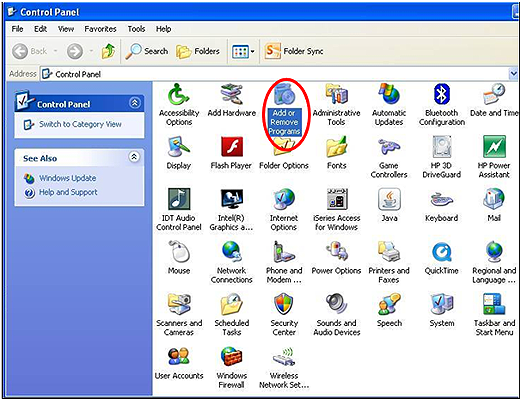Open Intel(R) Graphics icon
Image resolution: width=520 pixels, height=399 pixels.
231,210
